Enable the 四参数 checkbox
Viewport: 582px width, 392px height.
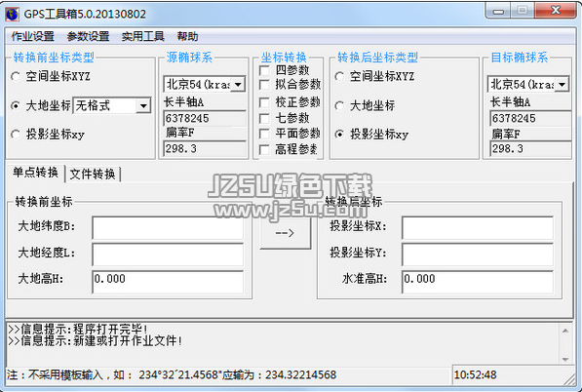[x=264, y=70]
